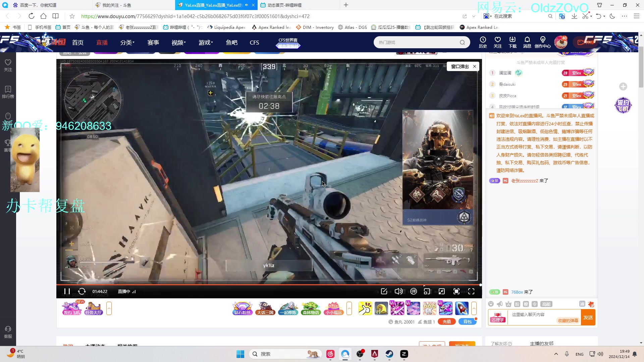Select the 666 gift icon
Image resolution: width=644 pixels, height=362 pixels.
(429, 308)
